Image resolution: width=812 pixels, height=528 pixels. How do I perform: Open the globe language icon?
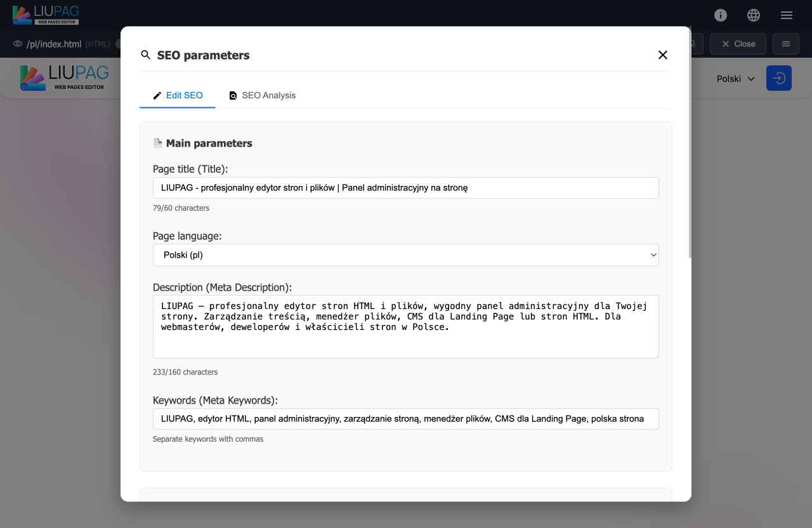753,15
